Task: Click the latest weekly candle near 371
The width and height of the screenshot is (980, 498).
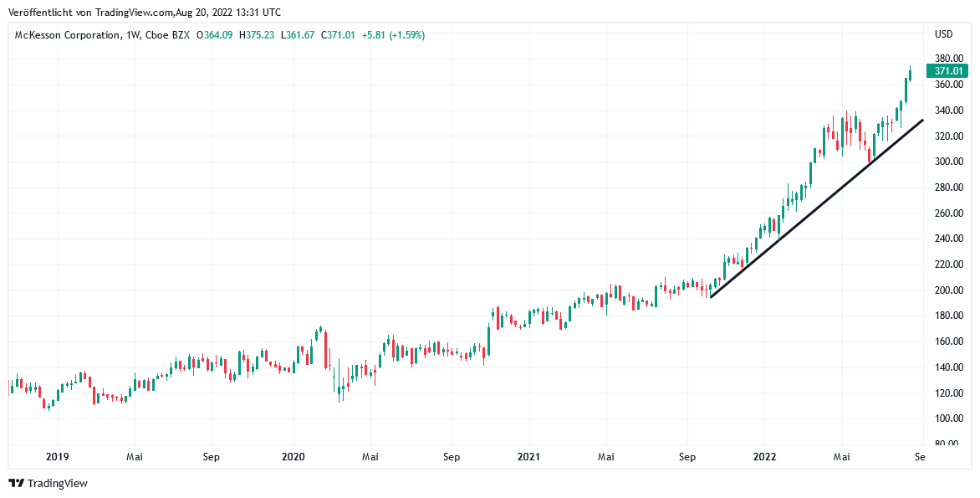Action: point(911,74)
